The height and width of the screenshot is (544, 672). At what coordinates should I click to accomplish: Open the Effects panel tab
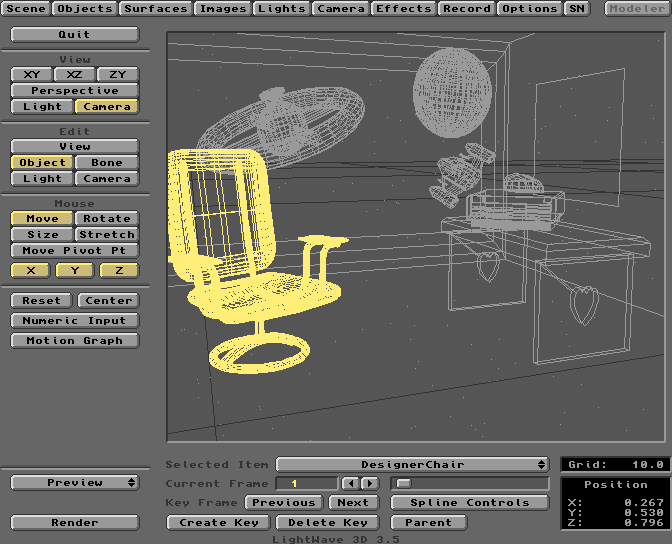[403, 9]
